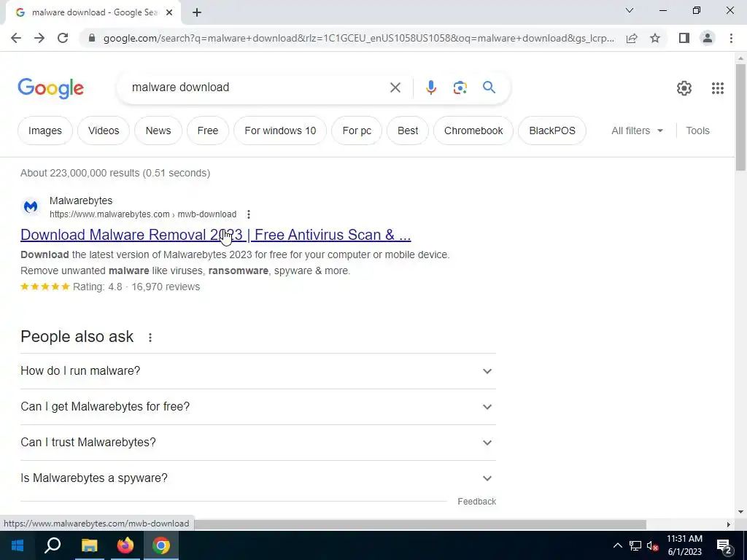The image size is (747, 560).
Task: Switch to Chrome in the taskbar
Action: [161, 545]
